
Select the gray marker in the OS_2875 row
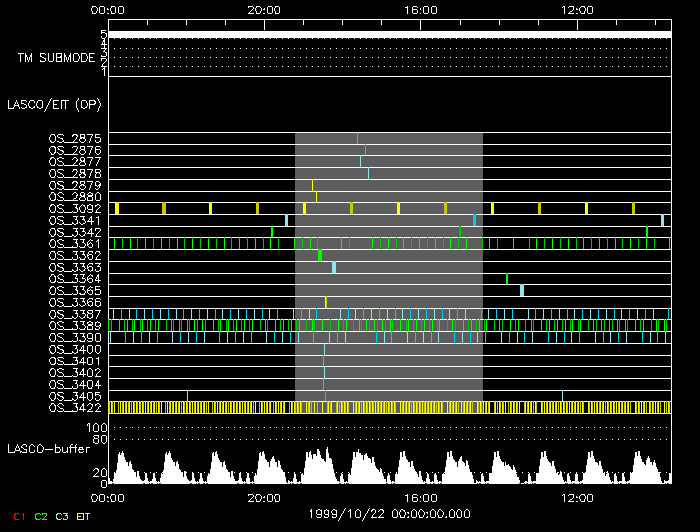357,138
